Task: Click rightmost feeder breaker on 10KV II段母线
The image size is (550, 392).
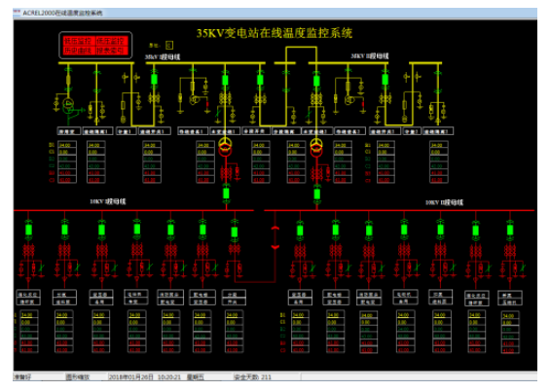Action: pos(510,230)
